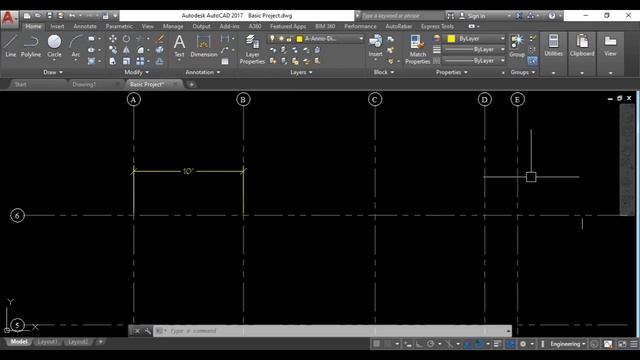640x360 pixels.
Task: Open the Home ribbon tab
Action: 33,26
